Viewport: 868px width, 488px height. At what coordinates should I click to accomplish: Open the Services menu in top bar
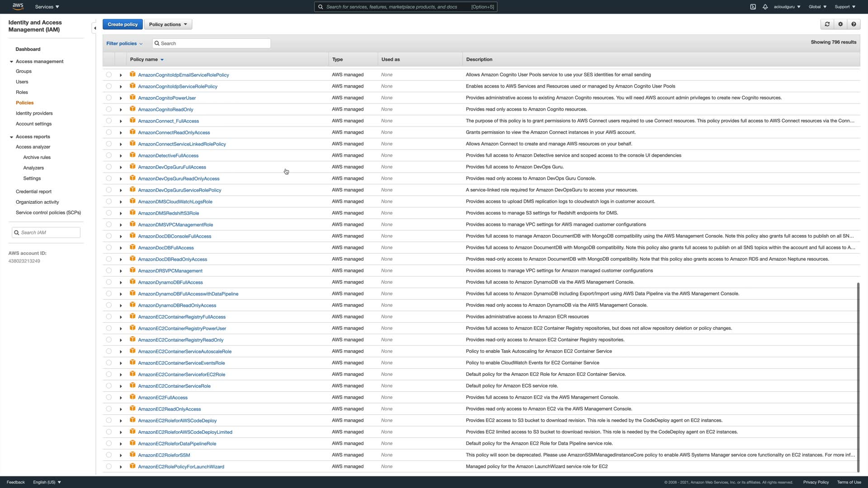tap(47, 7)
